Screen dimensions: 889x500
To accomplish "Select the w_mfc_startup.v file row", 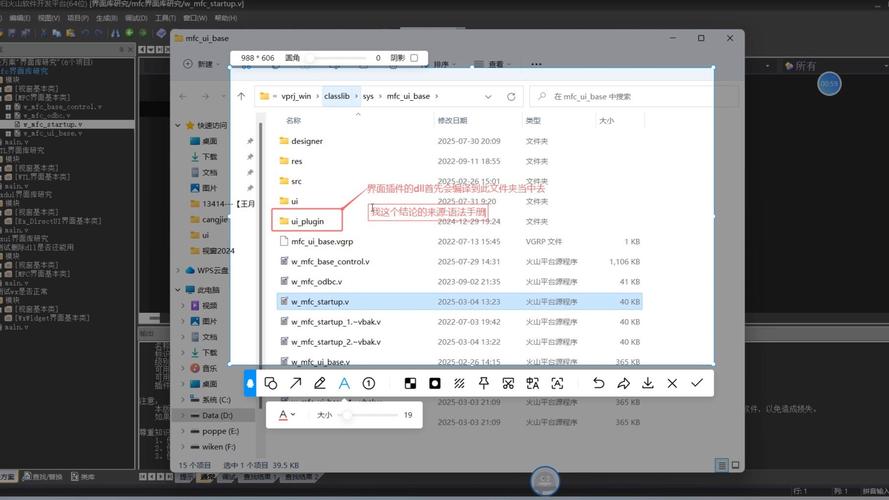I will 459,302.
